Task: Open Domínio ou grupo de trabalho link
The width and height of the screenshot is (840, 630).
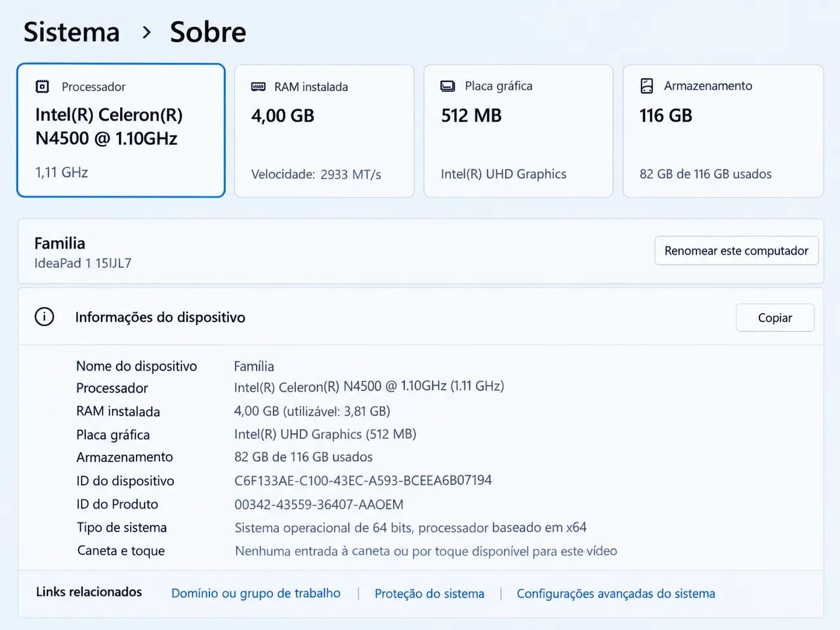Action: 256,593
